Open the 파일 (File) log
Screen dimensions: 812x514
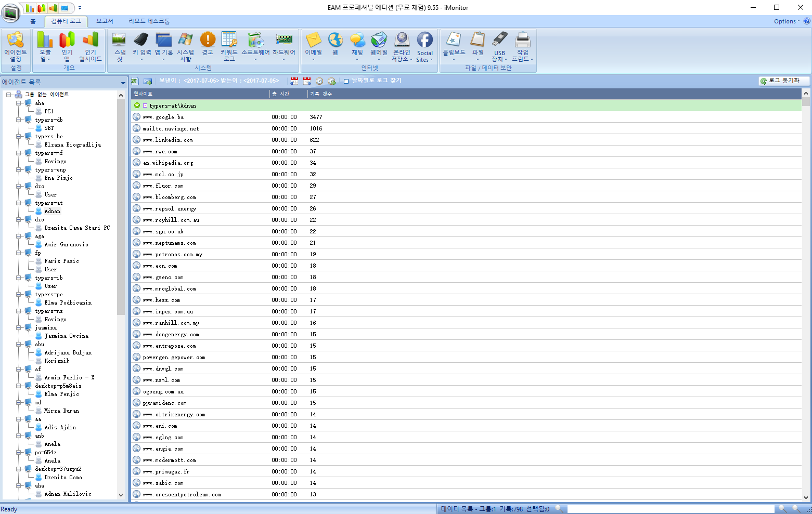(x=478, y=47)
